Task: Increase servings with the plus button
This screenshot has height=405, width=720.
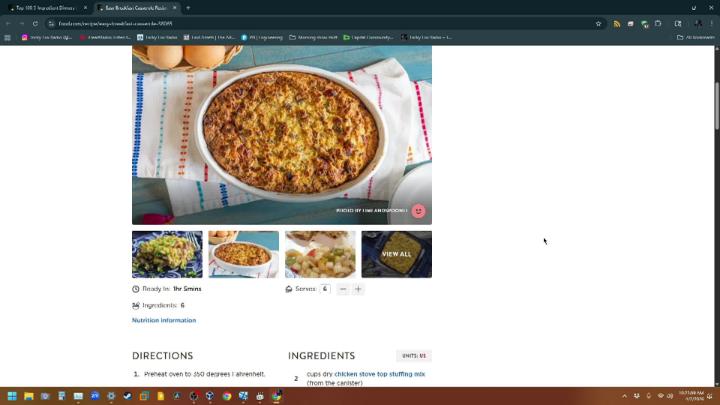Action: (x=358, y=289)
